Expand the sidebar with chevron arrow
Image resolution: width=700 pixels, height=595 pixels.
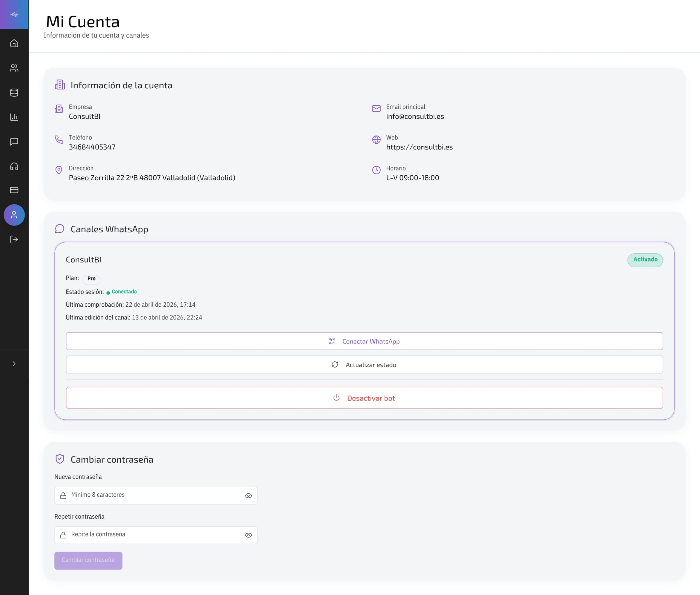coord(14,364)
